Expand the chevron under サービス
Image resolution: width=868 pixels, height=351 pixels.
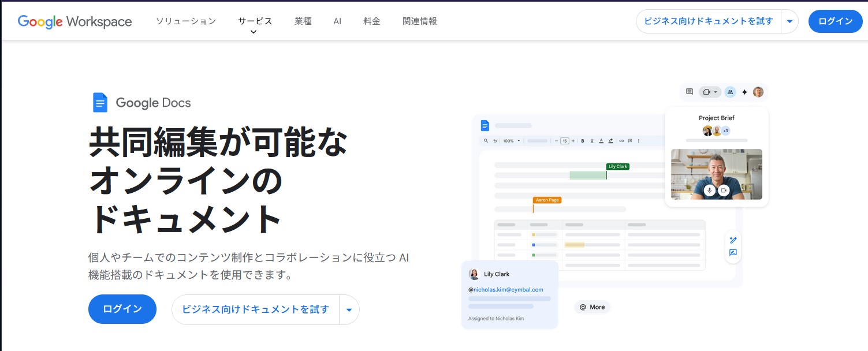pyautogui.click(x=253, y=32)
